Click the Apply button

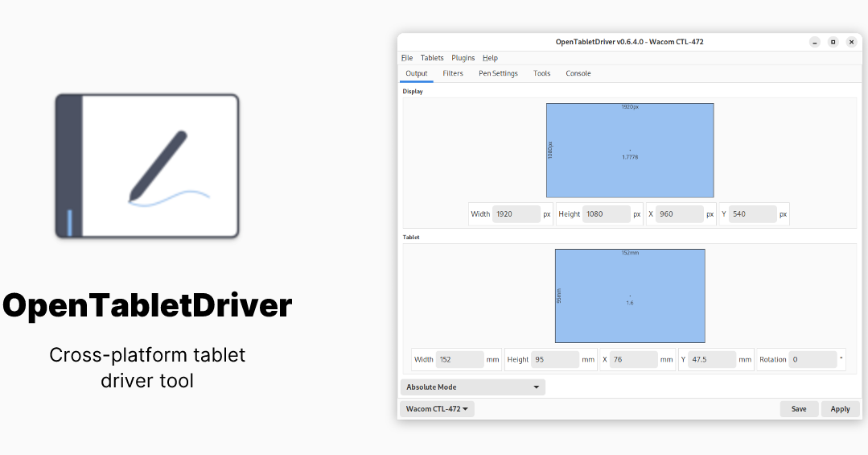coord(840,409)
